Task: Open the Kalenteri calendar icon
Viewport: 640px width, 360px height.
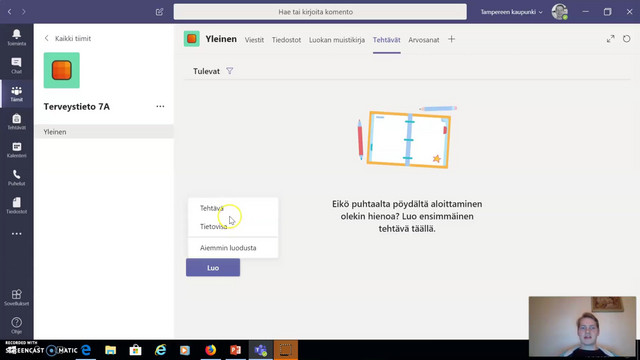Action: point(16,150)
